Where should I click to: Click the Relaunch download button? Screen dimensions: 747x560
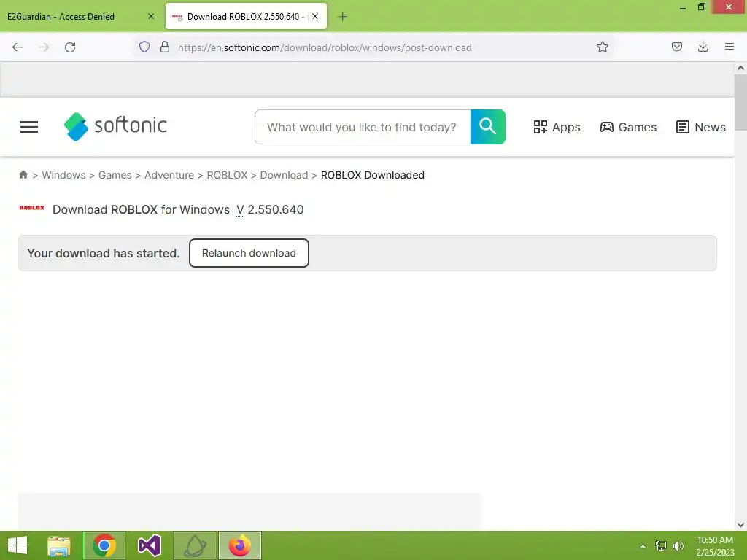pyautogui.click(x=249, y=253)
